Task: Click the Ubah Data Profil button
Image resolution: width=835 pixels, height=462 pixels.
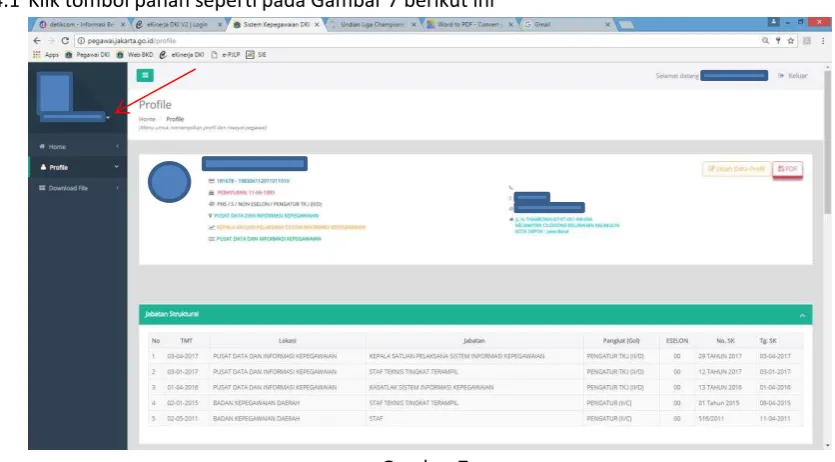Action: point(736,169)
